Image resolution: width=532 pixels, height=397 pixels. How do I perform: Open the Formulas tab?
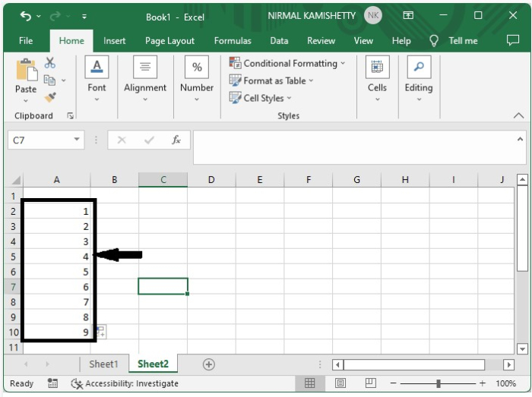233,41
